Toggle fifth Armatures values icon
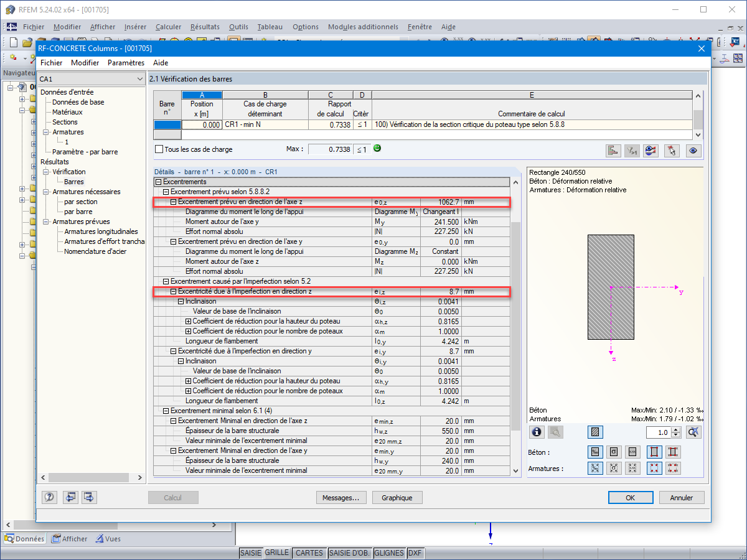747x560 pixels. pos(673,469)
